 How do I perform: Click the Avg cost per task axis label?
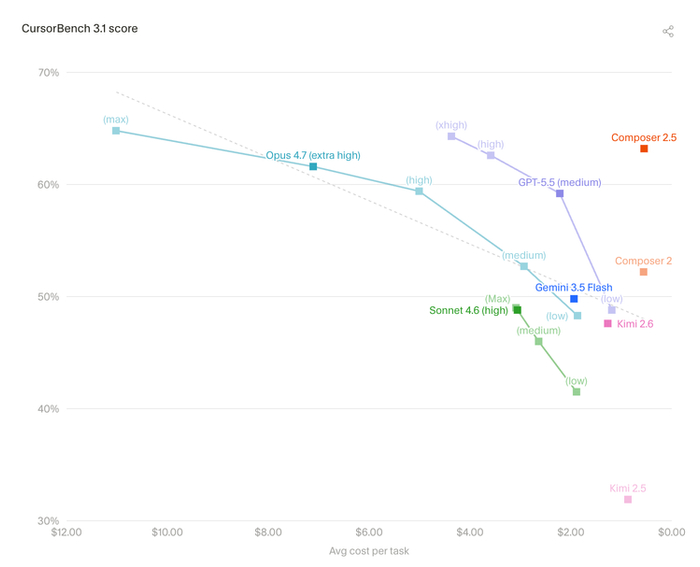[369, 551]
